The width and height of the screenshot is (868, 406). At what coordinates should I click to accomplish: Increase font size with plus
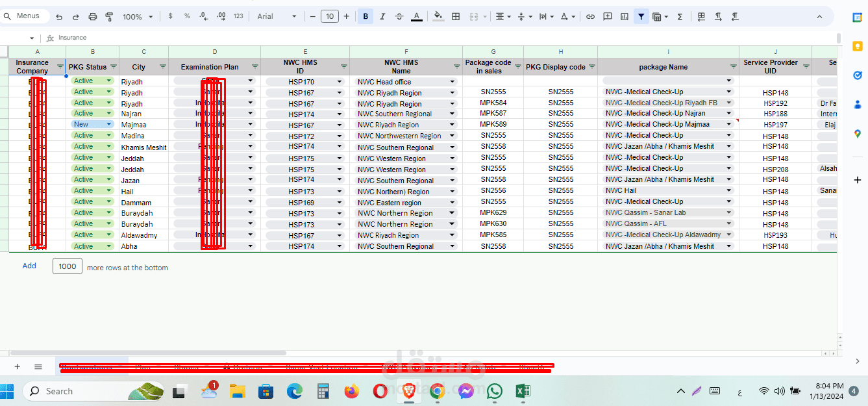coord(346,16)
